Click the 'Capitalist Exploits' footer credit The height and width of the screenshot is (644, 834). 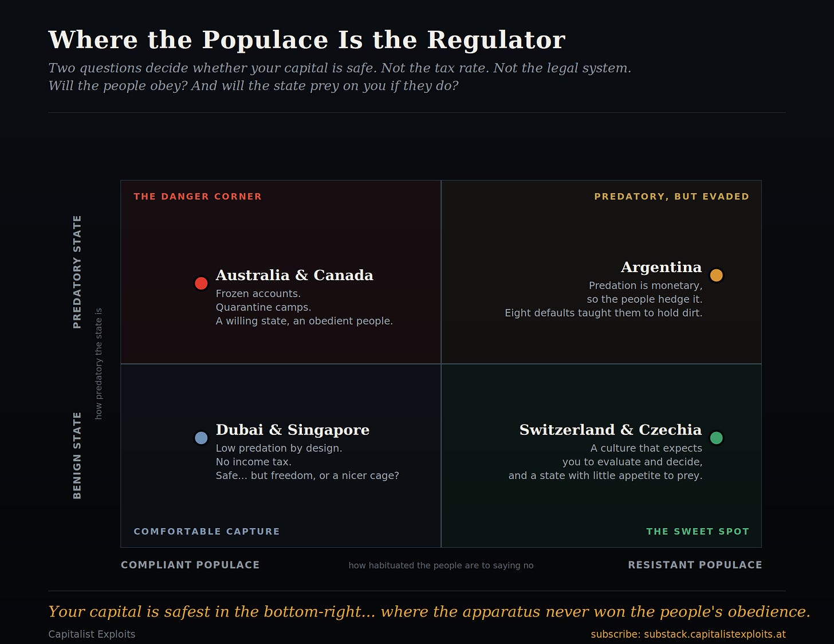point(92,634)
